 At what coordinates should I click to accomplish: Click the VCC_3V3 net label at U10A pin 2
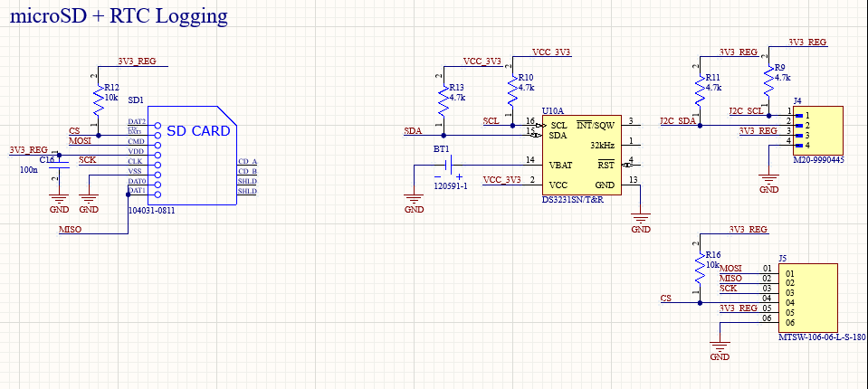(x=501, y=180)
